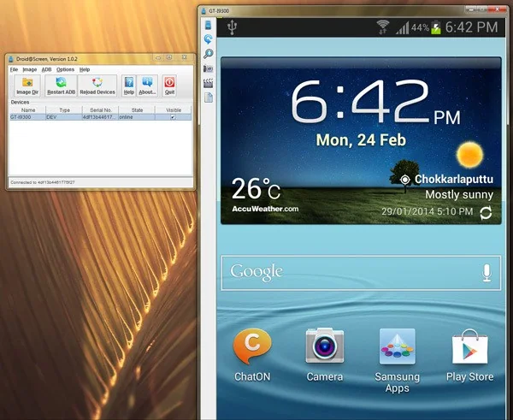Tap the Wi-Fi icon in phone status bar
The width and height of the screenshot is (513, 420).
coord(382,27)
